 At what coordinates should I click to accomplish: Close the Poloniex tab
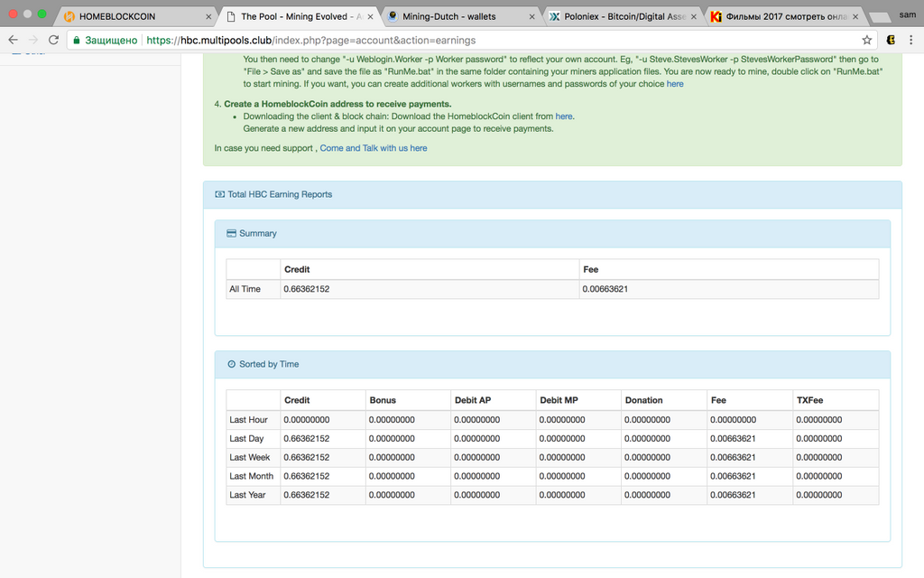click(693, 16)
